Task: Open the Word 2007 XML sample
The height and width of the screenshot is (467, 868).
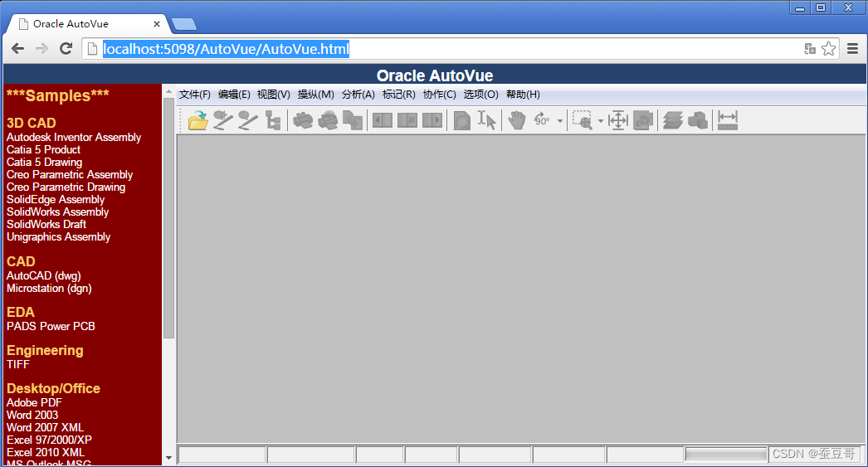Action: point(45,428)
